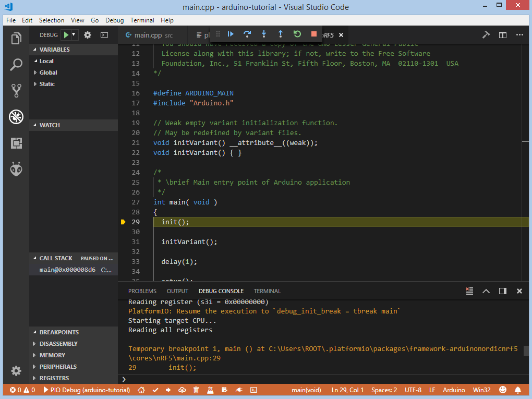Open debug configuration dropdown arrow
The image size is (532, 399).
click(x=74, y=34)
